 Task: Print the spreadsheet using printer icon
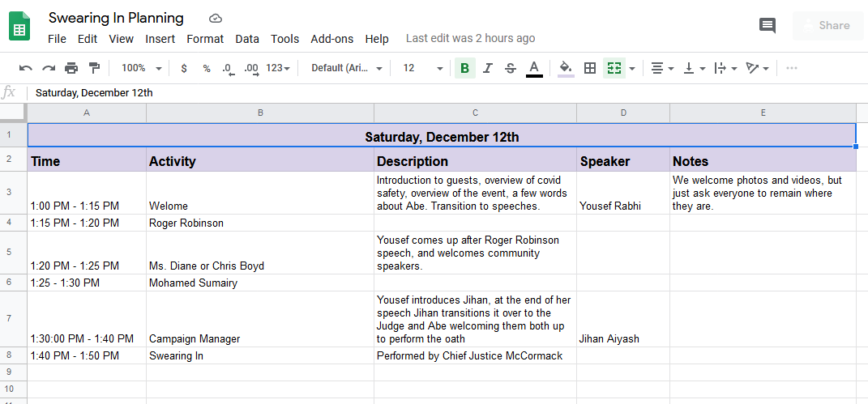click(71, 68)
